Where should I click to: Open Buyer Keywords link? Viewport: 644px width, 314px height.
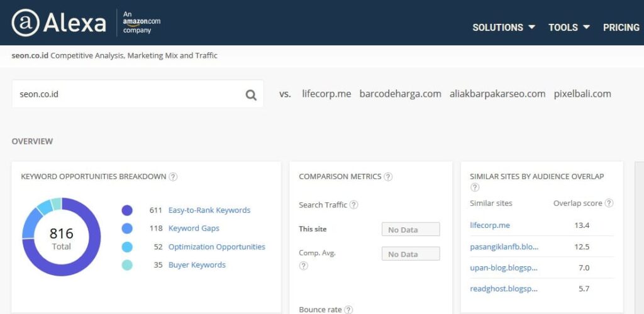point(197,265)
